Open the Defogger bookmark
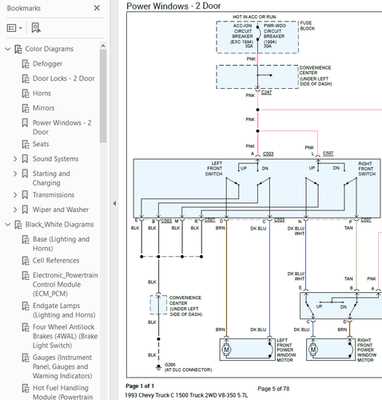382x400 pixels. [x=47, y=64]
